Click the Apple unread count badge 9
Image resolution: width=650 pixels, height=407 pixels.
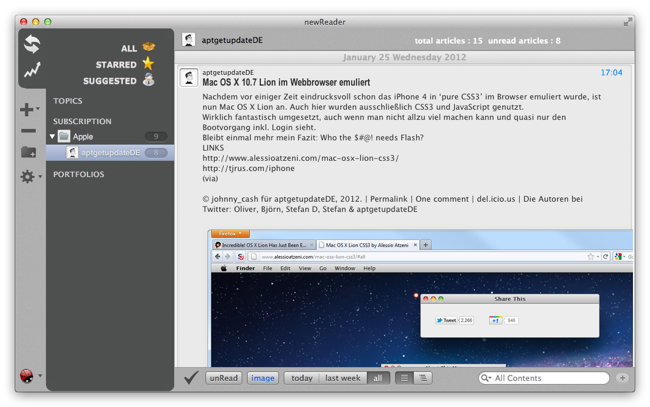tap(156, 136)
